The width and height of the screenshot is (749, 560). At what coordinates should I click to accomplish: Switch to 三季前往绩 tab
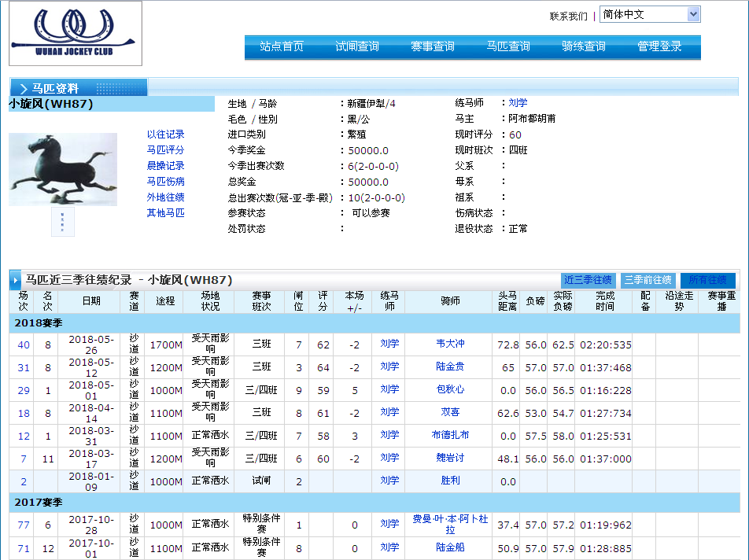click(648, 280)
